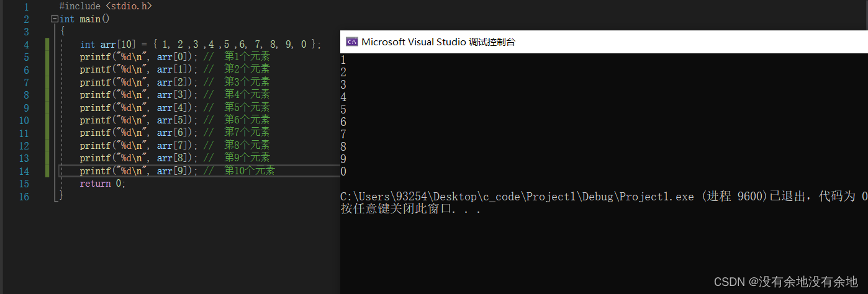
Task: Click the printf line with arr[3]
Action: (x=175, y=95)
